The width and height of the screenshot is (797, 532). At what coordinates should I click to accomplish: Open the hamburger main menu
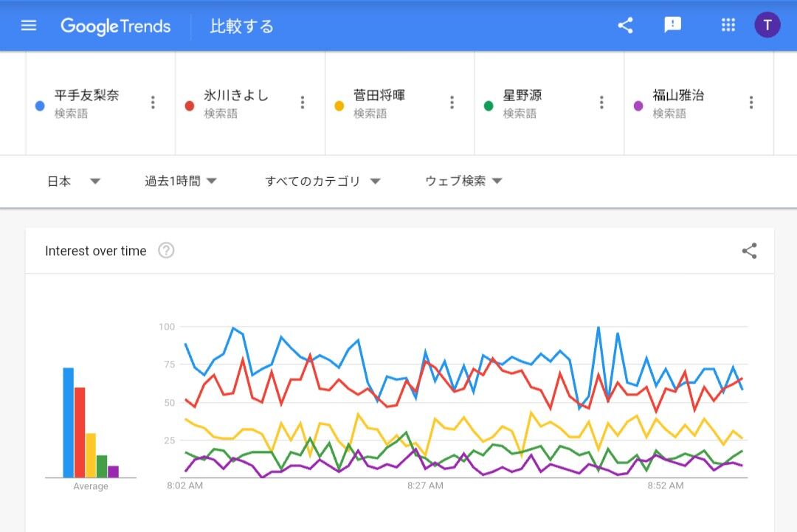coord(29,26)
